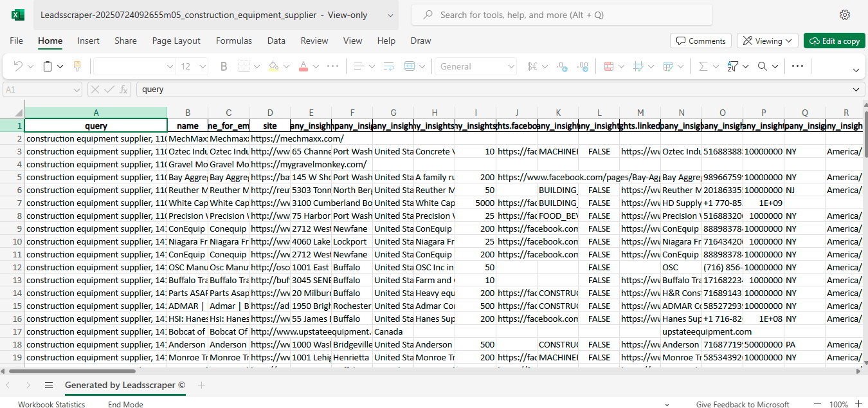The width and height of the screenshot is (868, 408).
Task: Select the Generated by Leadsscraper sheet tab
Action: pos(125,385)
